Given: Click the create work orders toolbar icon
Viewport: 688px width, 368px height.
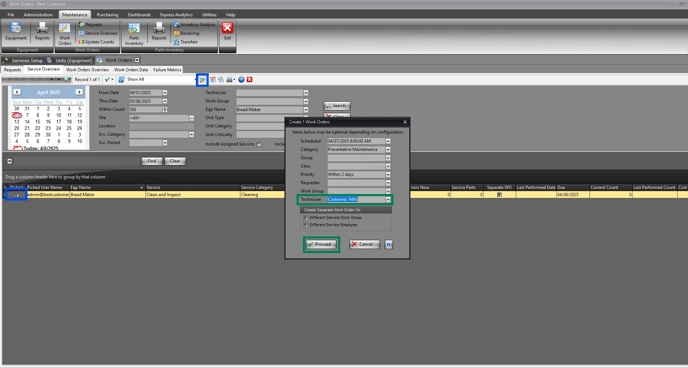Looking at the screenshot, I should pos(202,80).
